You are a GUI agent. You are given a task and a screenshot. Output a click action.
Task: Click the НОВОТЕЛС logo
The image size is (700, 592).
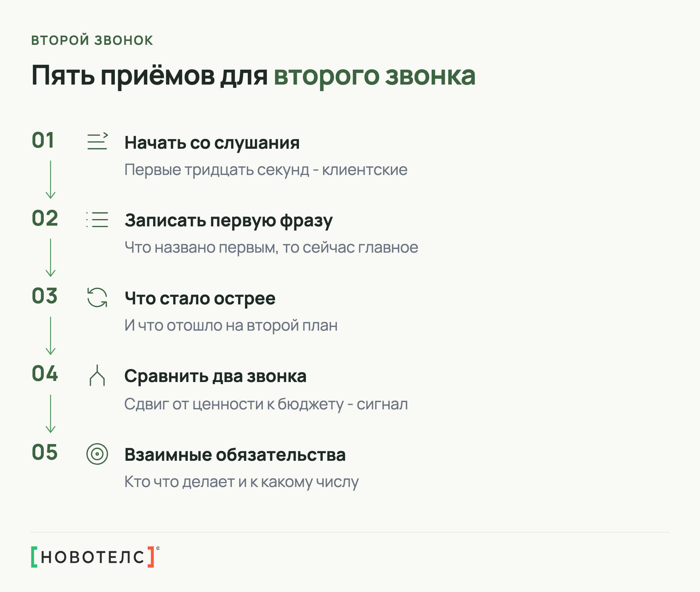[x=96, y=557]
